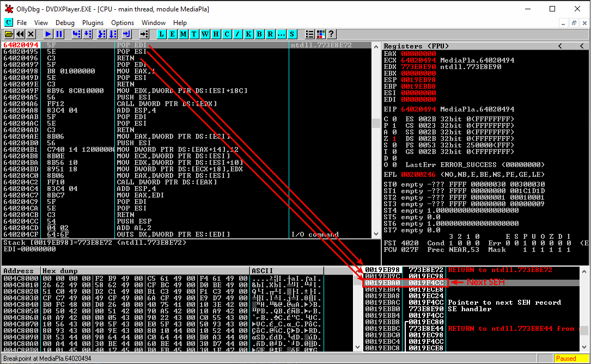Run the program with the blue play icon
This screenshot has width=591, height=364.
click(x=48, y=34)
